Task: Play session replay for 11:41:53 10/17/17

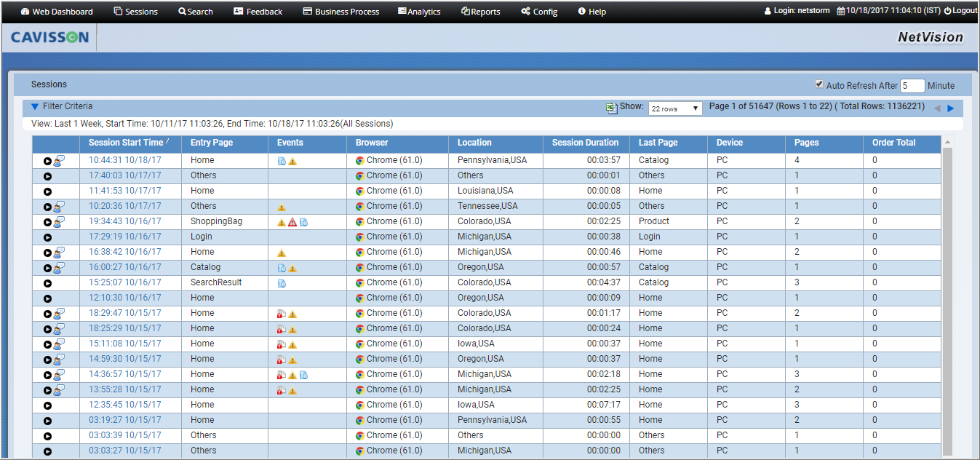Action: 47,191
